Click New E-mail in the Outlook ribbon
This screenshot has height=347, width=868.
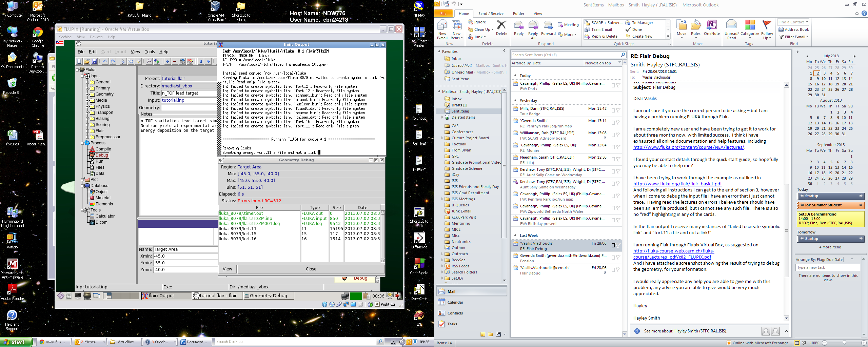tap(442, 30)
